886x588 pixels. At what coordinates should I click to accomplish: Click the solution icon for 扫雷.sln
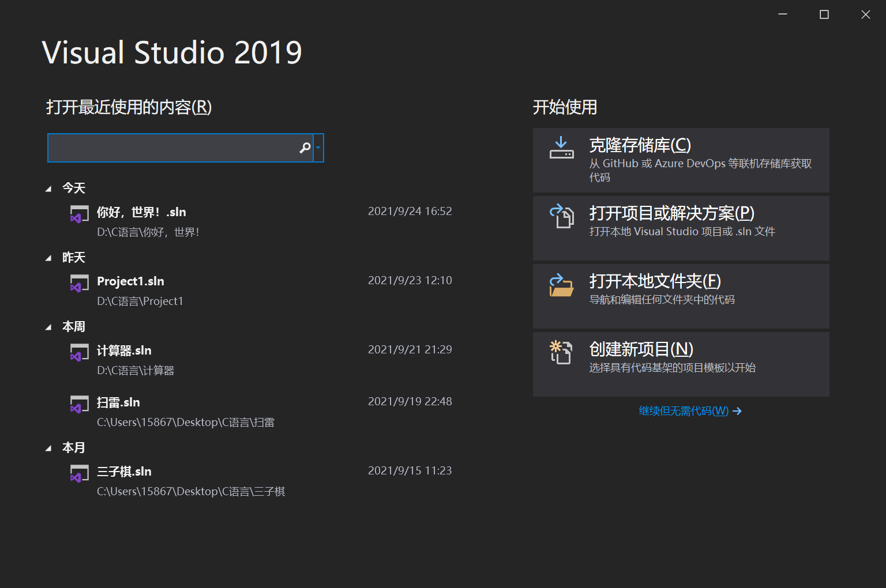[79, 404]
